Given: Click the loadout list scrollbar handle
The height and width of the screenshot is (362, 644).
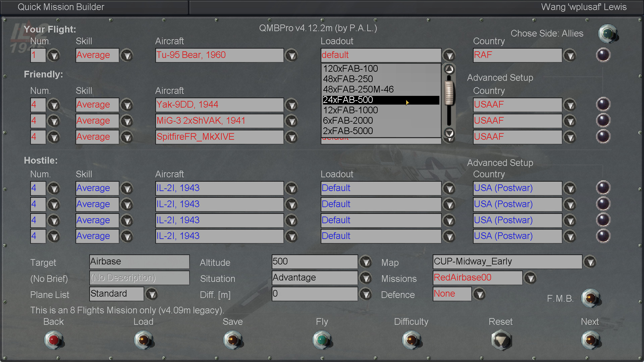Looking at the screenshot, I should coord(449,92).
